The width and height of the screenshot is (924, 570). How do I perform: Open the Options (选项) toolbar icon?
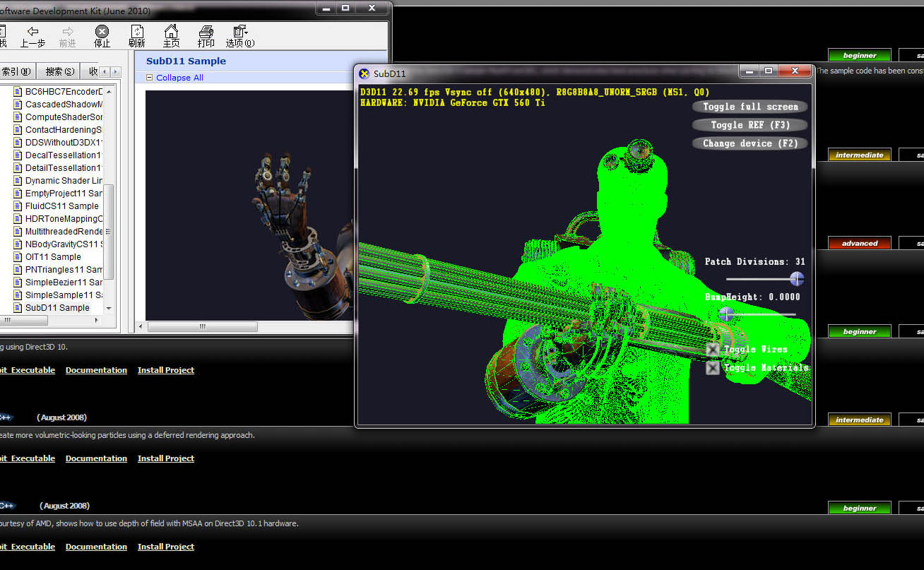click(x=240, y=32)
